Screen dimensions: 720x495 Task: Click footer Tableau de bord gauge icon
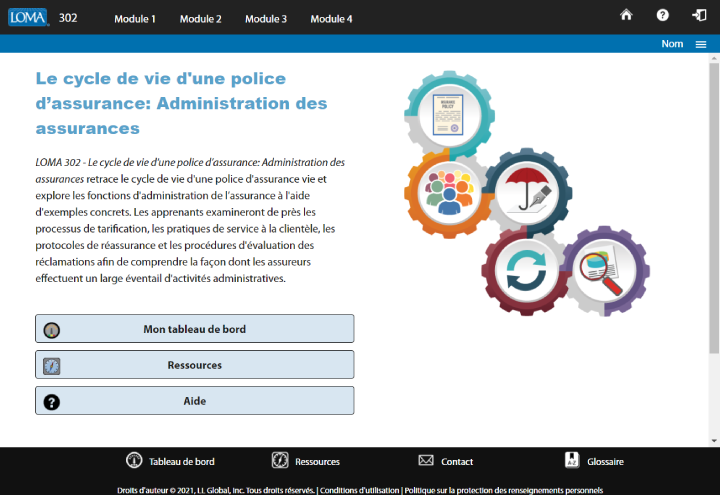coord(134,460)
